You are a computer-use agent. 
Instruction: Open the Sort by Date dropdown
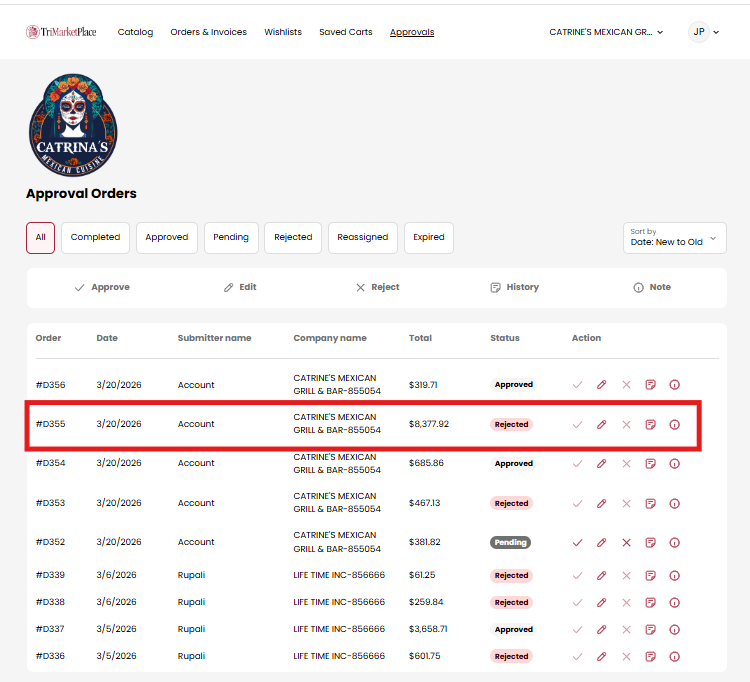pyautogui.click(x=674, y=238)
